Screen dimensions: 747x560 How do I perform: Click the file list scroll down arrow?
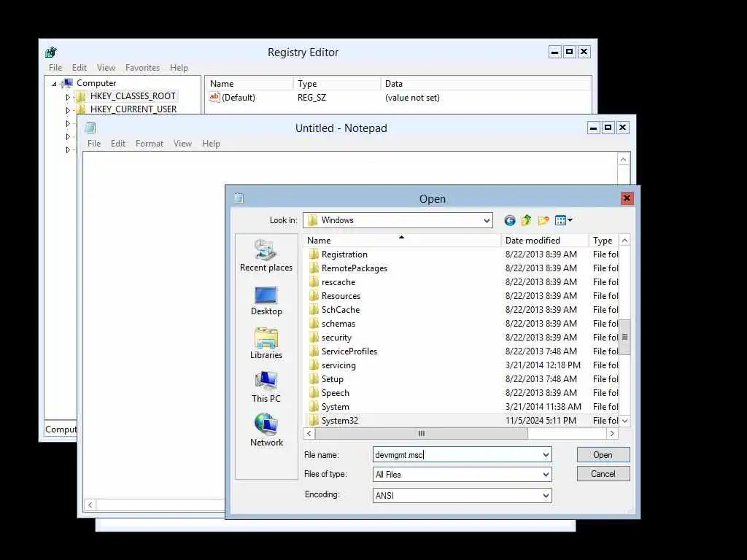pyautogui.click(x=624, y=421)
